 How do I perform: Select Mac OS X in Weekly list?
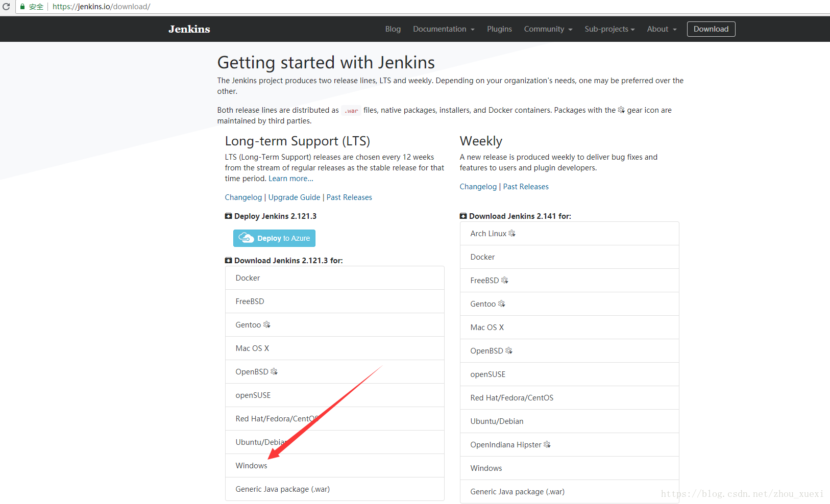click(570, 327)
